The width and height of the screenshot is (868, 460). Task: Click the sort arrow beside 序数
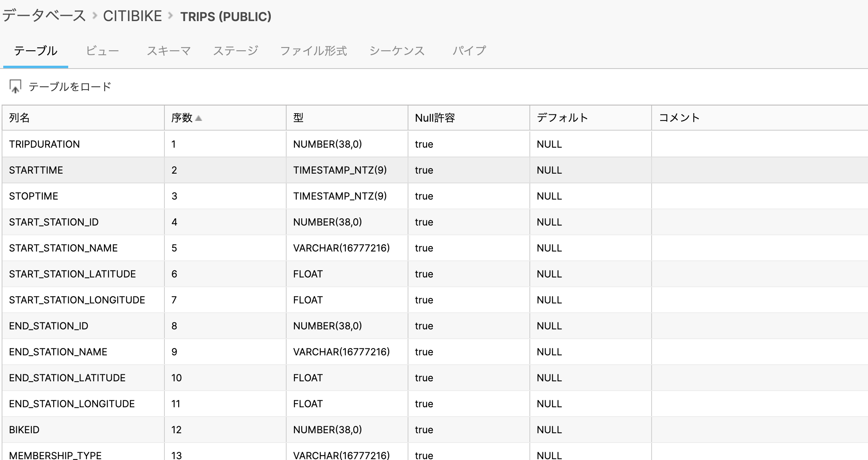[x=199, y=118]
